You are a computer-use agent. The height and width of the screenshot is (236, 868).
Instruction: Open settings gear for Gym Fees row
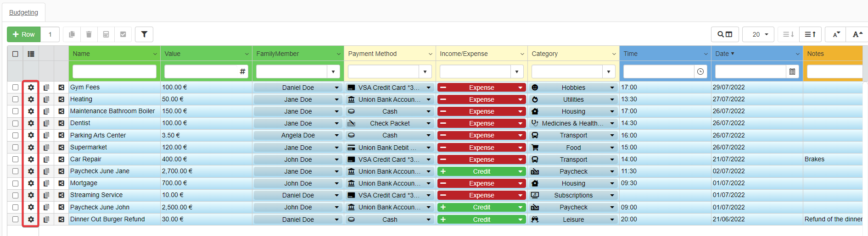tap(31, 87)
